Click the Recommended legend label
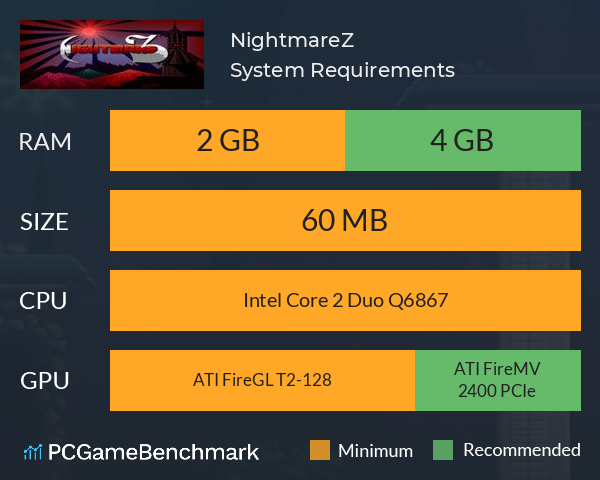This screenshot has width=600, height=480. pyautogui.click(x=522, y=450)
